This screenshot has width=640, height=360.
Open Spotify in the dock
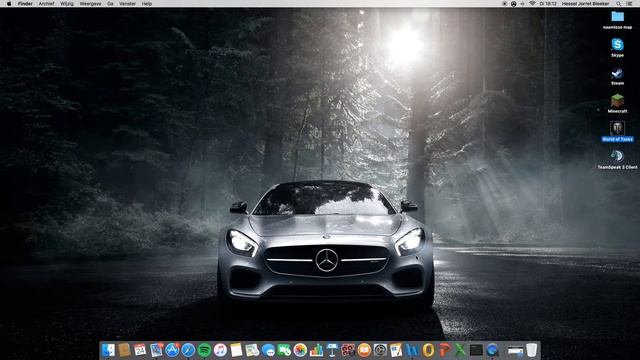(204, 350)
